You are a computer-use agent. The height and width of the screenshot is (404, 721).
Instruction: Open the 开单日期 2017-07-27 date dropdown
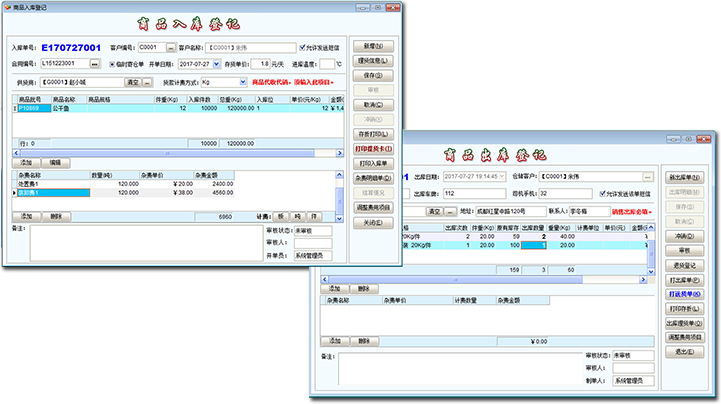click(x=216, y=64)
